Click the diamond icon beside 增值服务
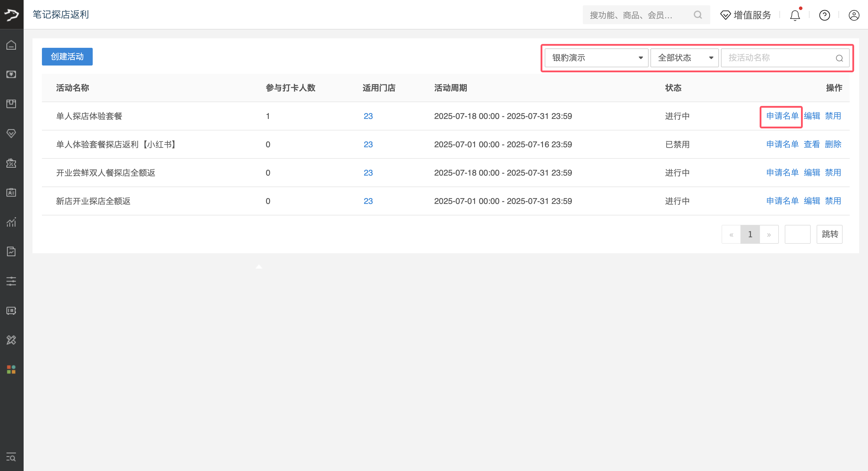The height and width of the screenshot is (471, 868). pyautogui.click(x=725, y=15)
